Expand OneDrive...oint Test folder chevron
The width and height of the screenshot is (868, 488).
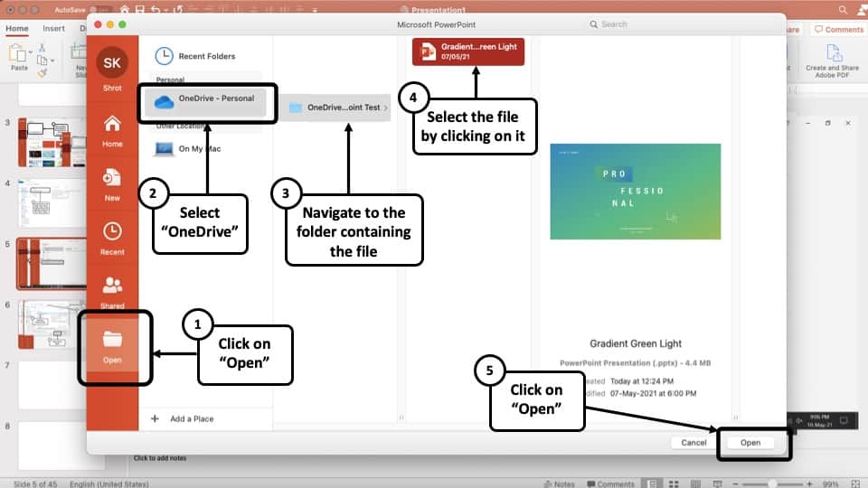(386, 108)
